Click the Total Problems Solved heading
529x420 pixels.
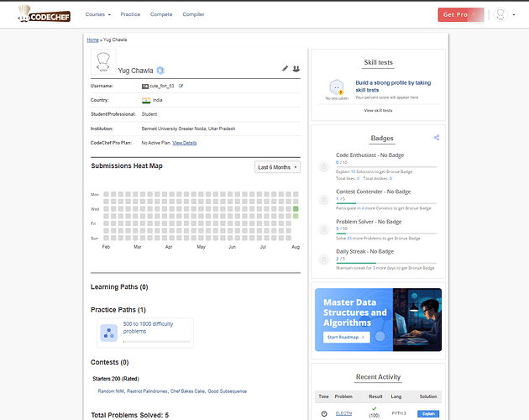tap(130, 415)
